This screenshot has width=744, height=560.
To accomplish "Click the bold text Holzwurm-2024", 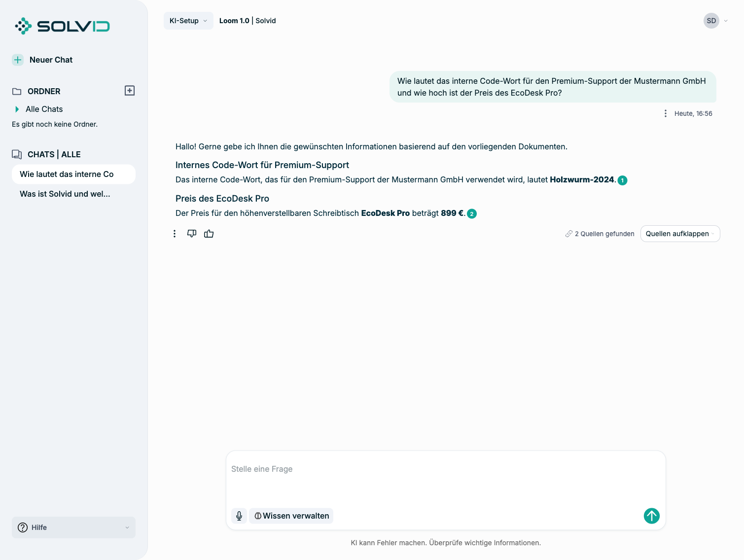I will 582,180.
